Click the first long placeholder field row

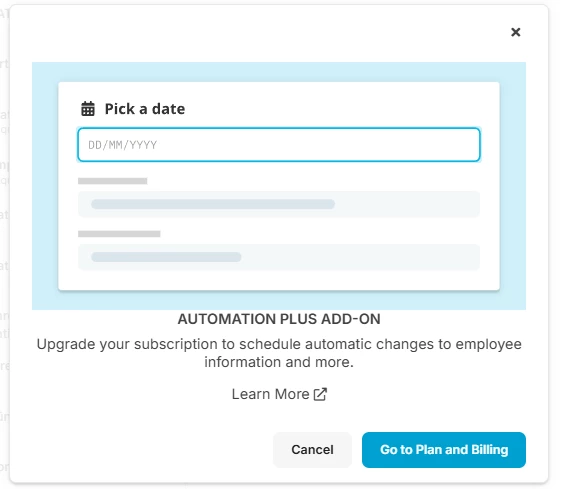279,204
